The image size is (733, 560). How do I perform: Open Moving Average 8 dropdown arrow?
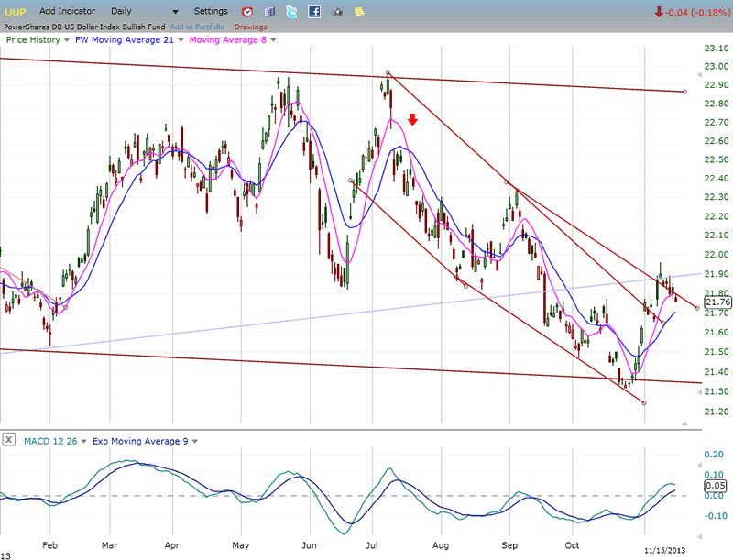pyautogui.click(x=274, y=40)
